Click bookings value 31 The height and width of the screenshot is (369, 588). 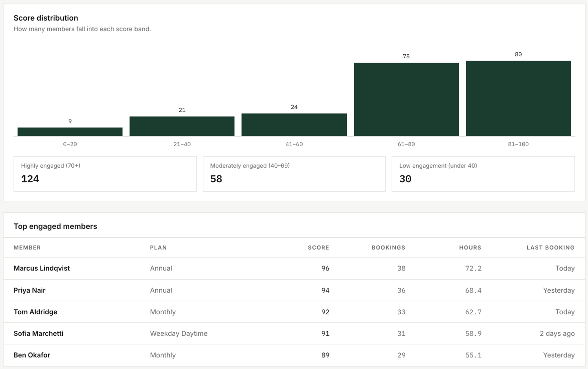pyautogui.click(x=401, y=333)
